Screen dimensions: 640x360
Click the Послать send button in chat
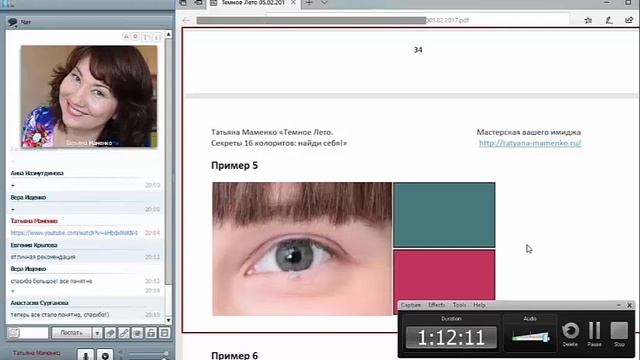click(x=71, y=333)
